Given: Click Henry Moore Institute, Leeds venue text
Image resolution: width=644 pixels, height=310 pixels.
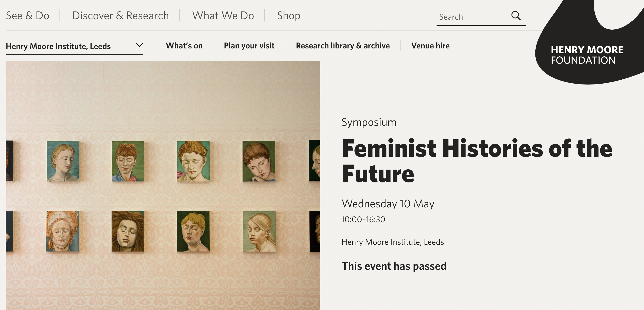Looking at the screenshot, I should [393, 242].
